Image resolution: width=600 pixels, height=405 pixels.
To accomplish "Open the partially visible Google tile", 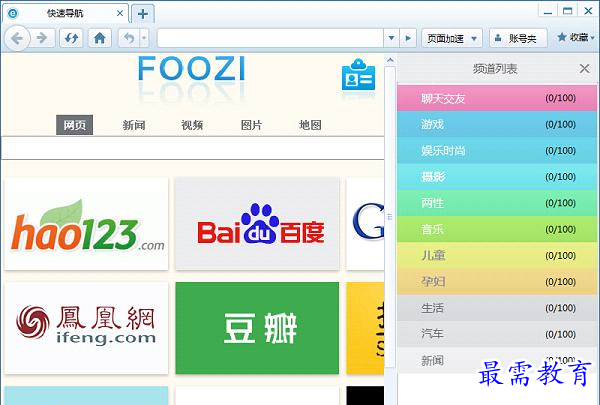I will [x=365, y=224].
